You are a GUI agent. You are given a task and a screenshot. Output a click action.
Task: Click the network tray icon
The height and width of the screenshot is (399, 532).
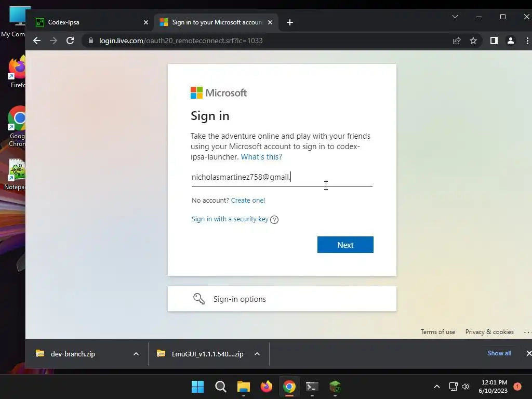click(x=453, y=387)
